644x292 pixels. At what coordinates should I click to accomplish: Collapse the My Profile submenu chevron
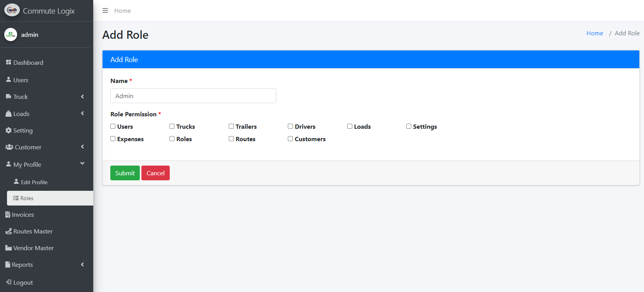coord(82,164)
